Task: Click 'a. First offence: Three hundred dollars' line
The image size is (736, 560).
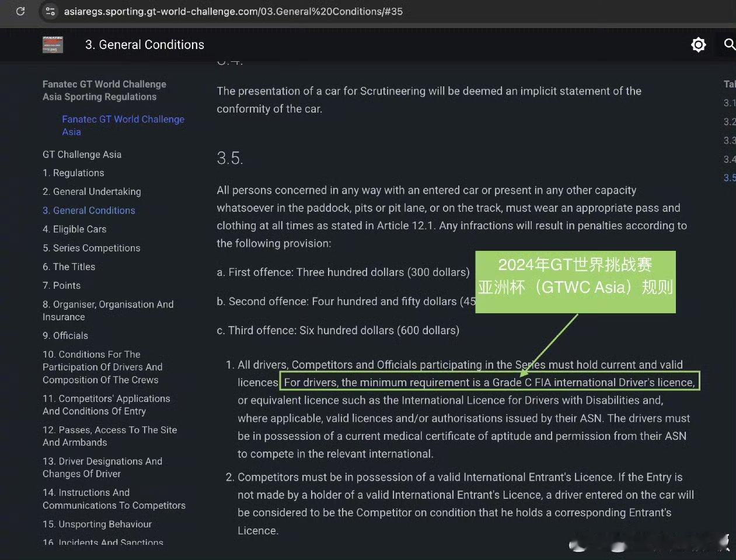Action: [343, 272]
